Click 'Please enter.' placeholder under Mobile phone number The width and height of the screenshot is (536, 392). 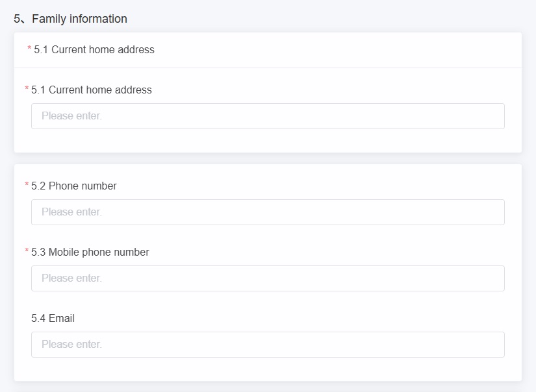tap(71, 278)
